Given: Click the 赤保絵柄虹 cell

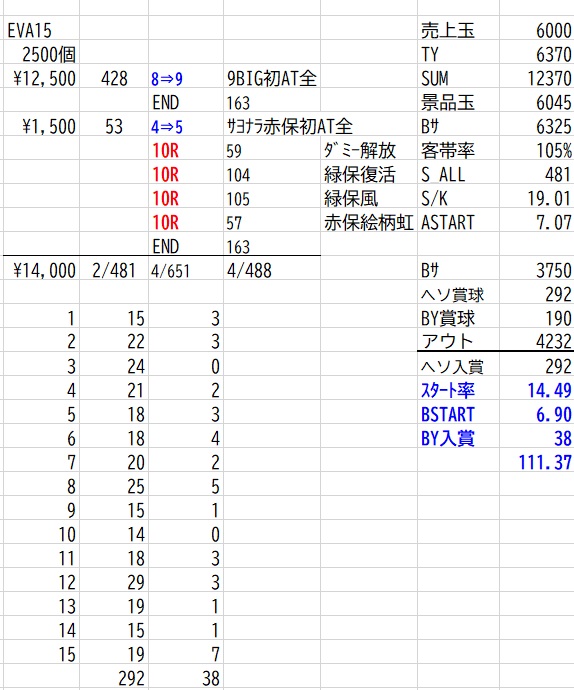Looking at the screenshot, I should coord(368,223).
